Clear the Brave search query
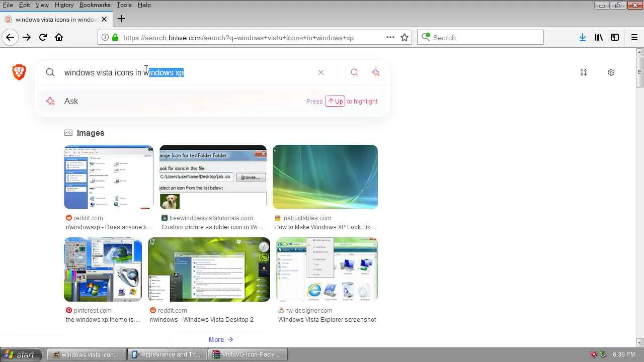Screen dimensions: 644x362 click(321, 72)
